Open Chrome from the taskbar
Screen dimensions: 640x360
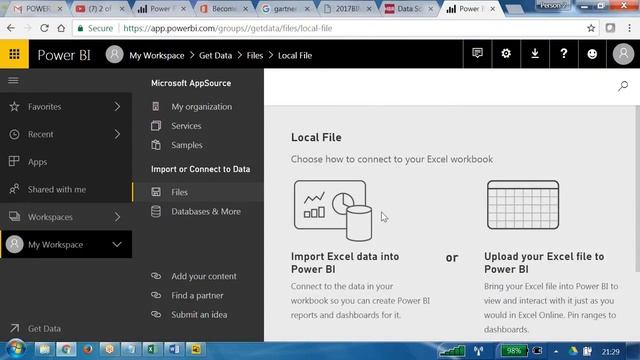point(66,349)
